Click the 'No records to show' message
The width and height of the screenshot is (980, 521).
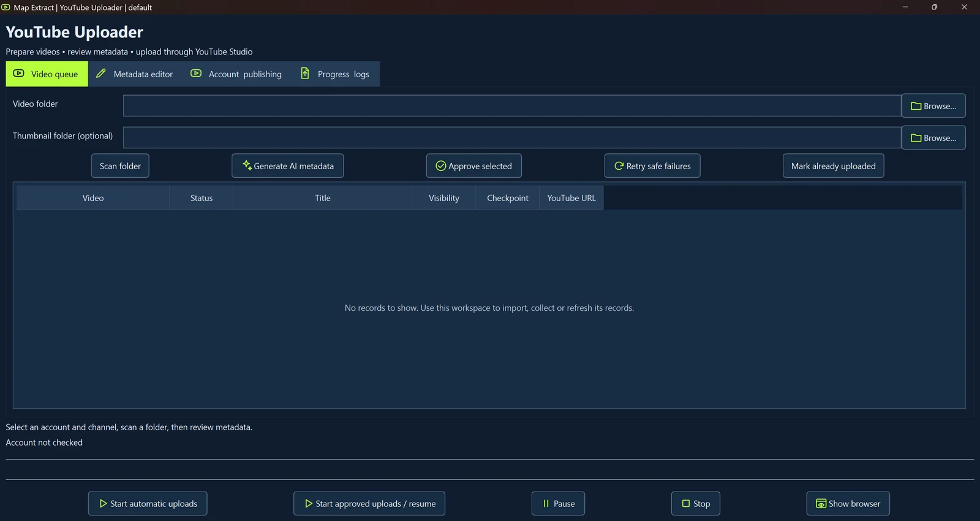[489, 308]
